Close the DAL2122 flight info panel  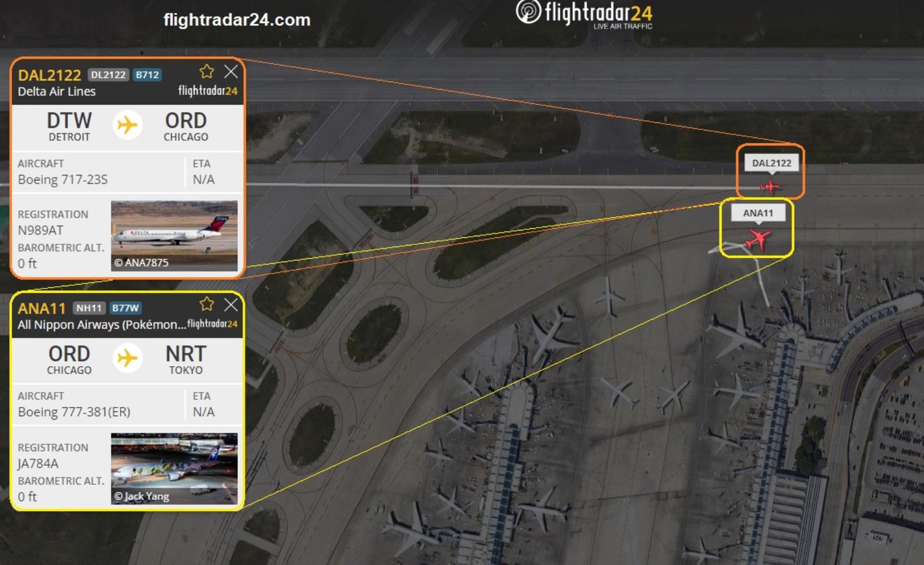231,72
